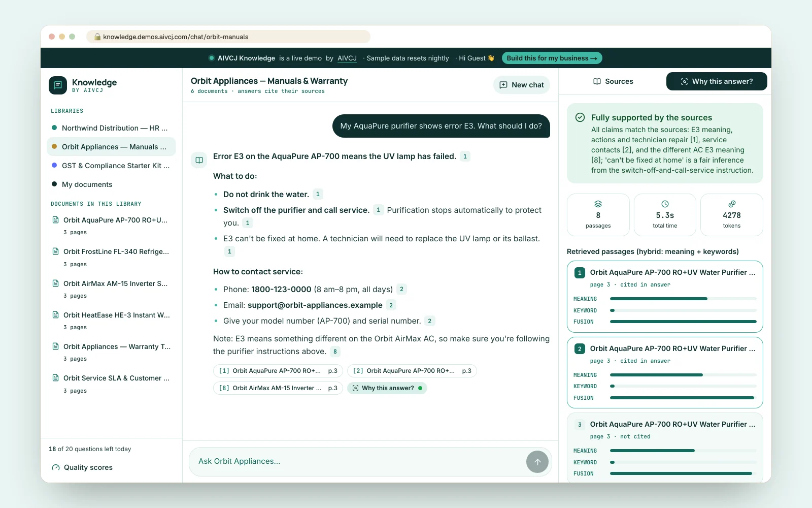Open retrieved passage card number 1
This screenshot has height=508, width=812.
tap(665, 297)
